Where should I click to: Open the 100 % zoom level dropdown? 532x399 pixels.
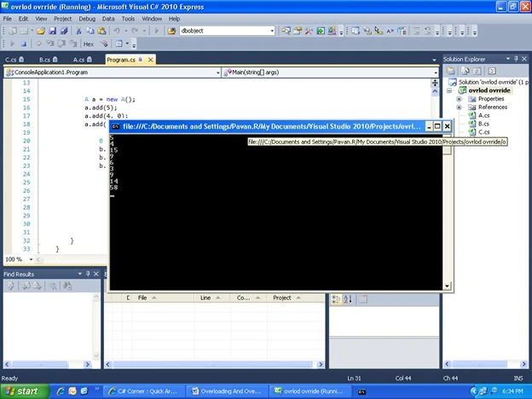pos(31,259)
